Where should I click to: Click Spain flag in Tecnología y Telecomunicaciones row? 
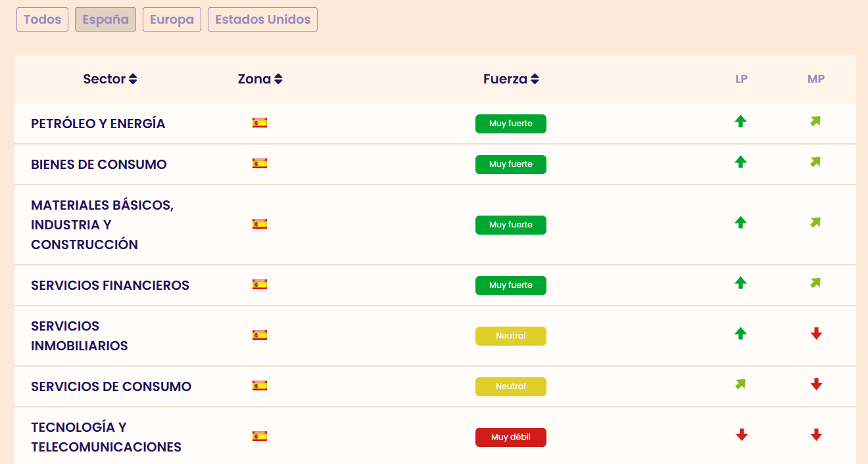260,436
